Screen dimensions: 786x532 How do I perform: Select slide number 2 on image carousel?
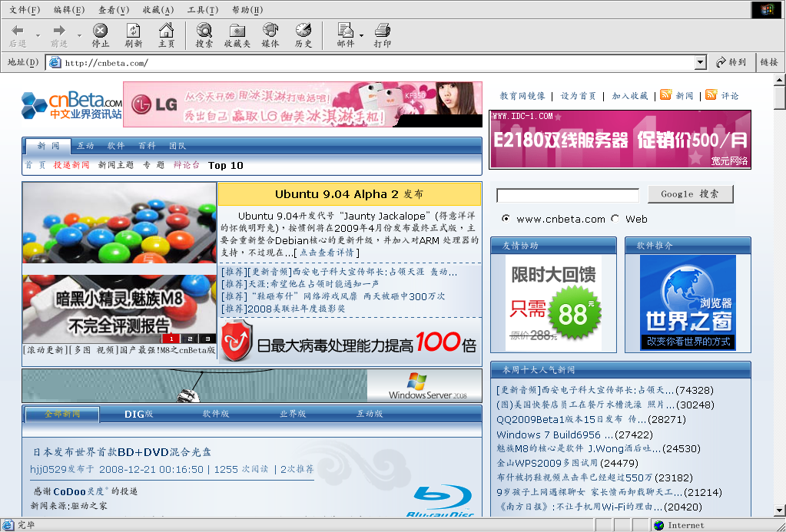tap(190, 339)
